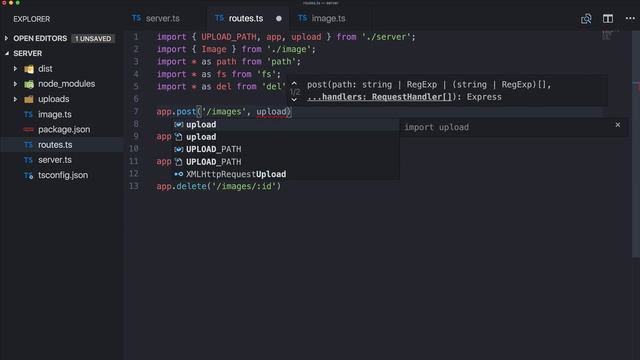640x360 pixels.
Task: Click line number 13 in the gutter
Action: tap(133, 186)
